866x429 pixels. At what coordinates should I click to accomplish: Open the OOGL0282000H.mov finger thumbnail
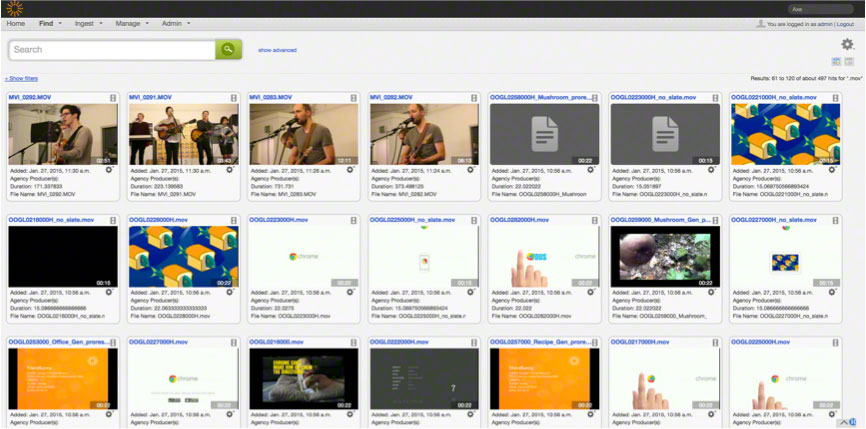coord(545,257)
